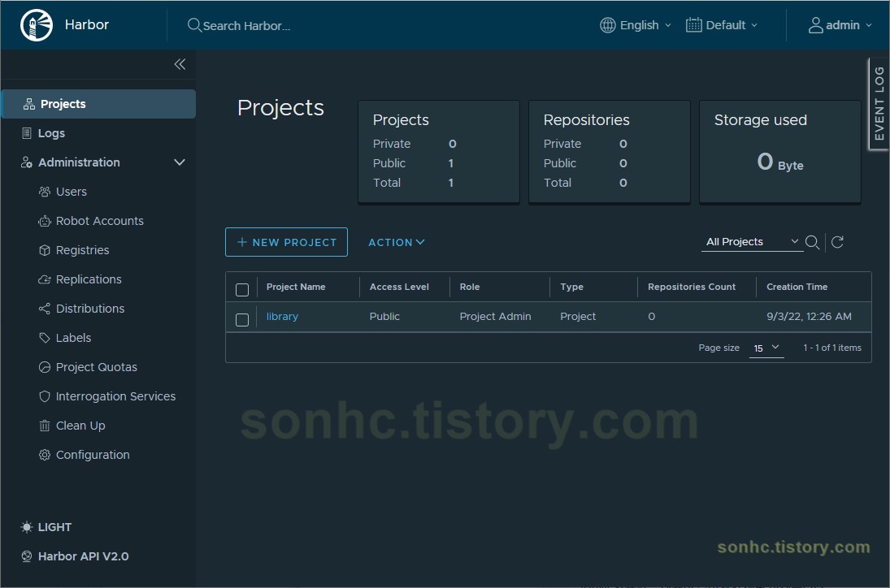This screenshot has width=890, height=588.
Task: Go to Robot Accounts
Action: 99,221
